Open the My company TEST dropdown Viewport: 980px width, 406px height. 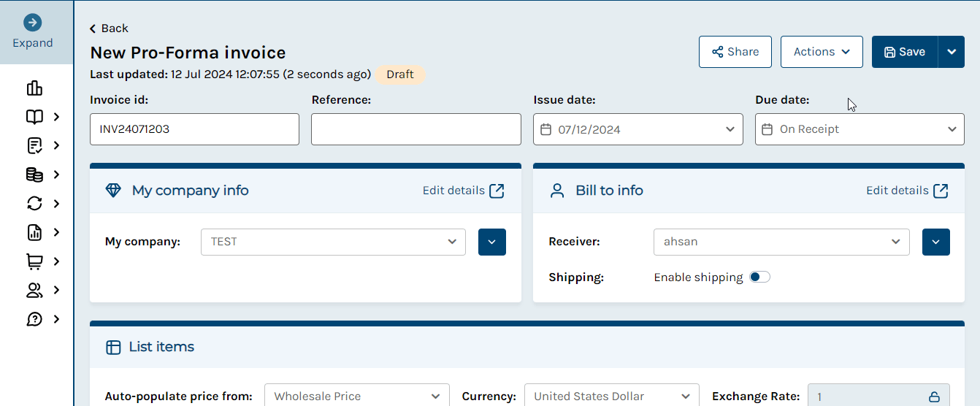click(x=333, y=242)
